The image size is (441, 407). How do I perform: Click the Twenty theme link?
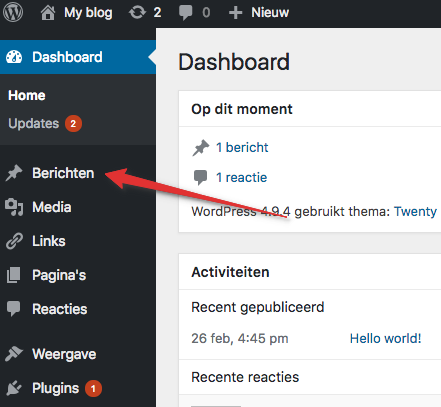[x=415, y=211]
